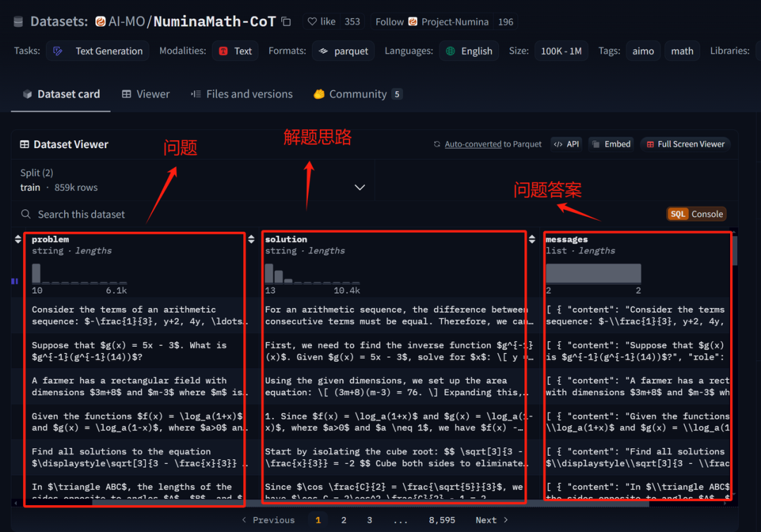
Task: Click the solution lengths histogram
Action: point(313,274)
